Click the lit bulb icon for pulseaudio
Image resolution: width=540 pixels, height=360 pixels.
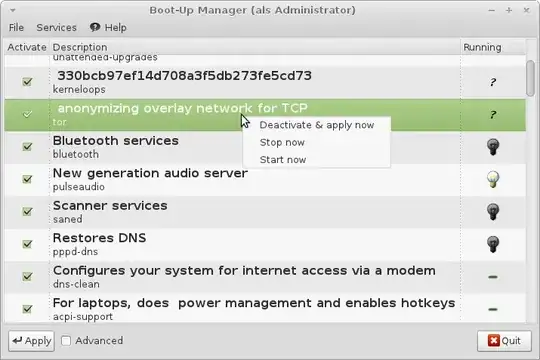(x=493, y=179)
